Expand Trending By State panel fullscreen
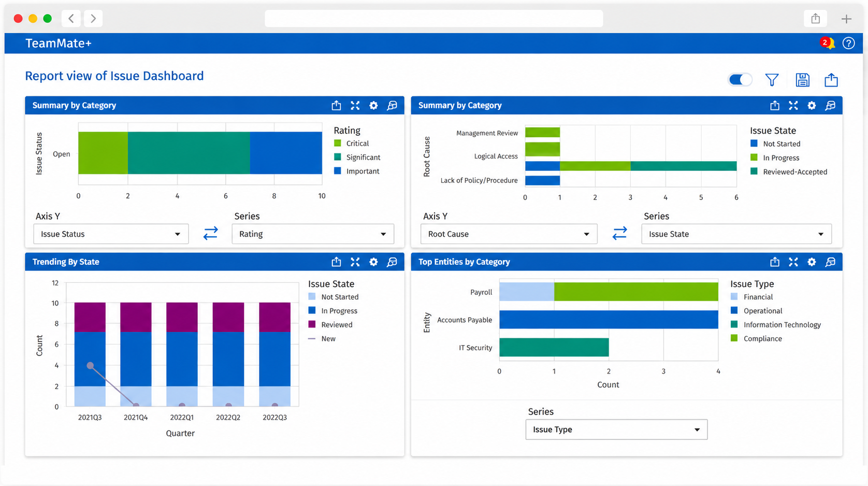 coord(355,262)
